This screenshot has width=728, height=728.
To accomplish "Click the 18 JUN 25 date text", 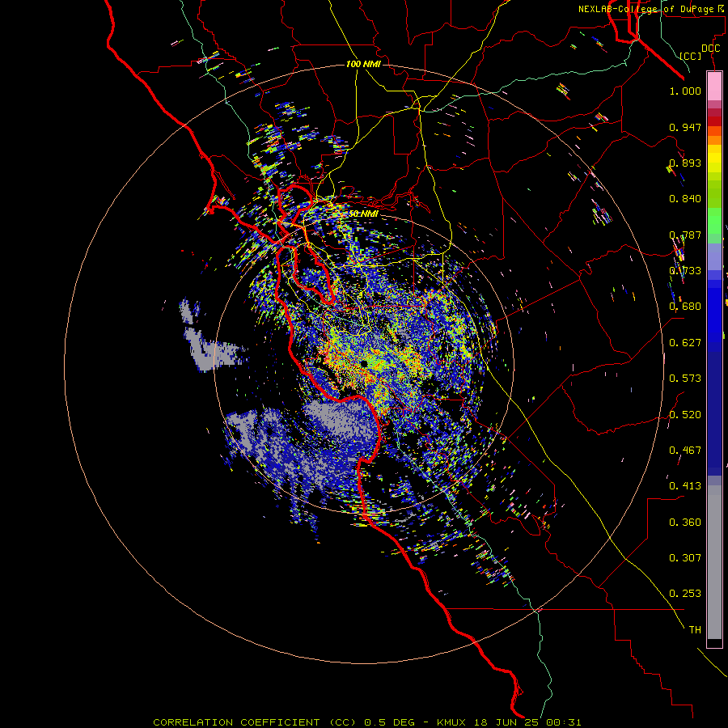I will point(506,722).
